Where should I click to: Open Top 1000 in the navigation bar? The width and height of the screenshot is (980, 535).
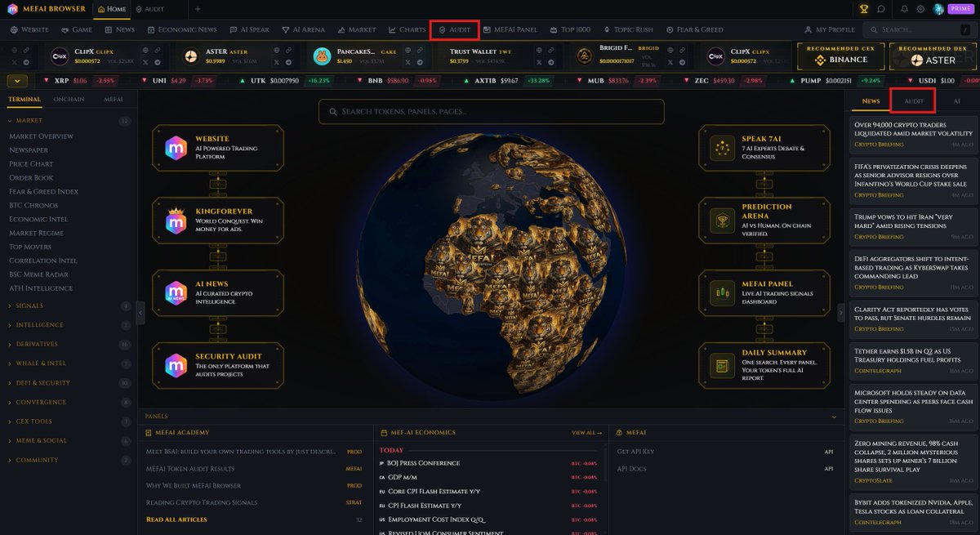569,29
